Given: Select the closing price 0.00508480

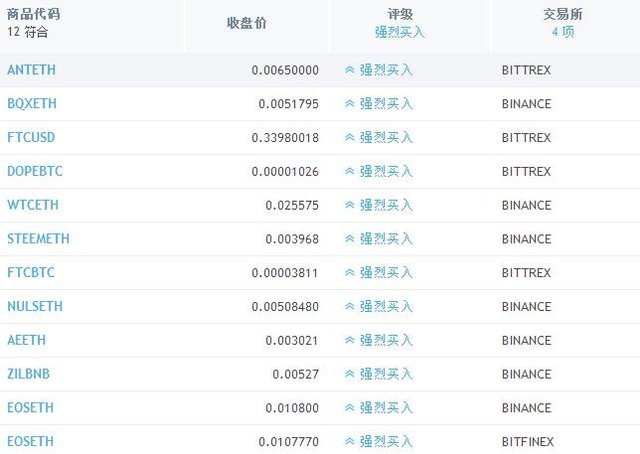Looking at the screenshot, I should click(285, 307).
